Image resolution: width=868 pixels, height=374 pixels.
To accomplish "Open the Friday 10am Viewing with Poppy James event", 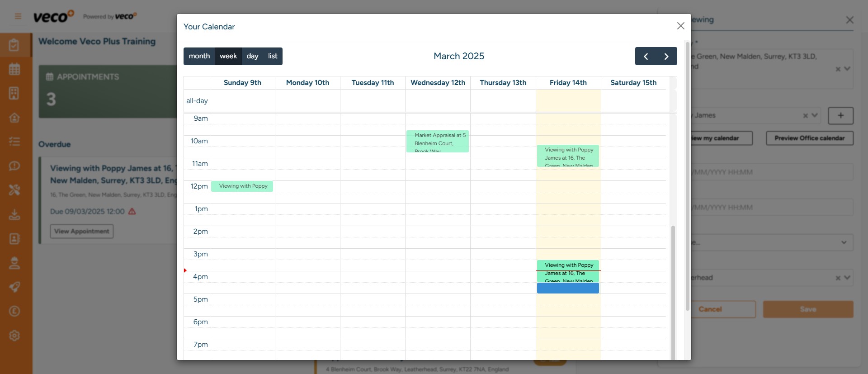I will (x=568, y=156).
